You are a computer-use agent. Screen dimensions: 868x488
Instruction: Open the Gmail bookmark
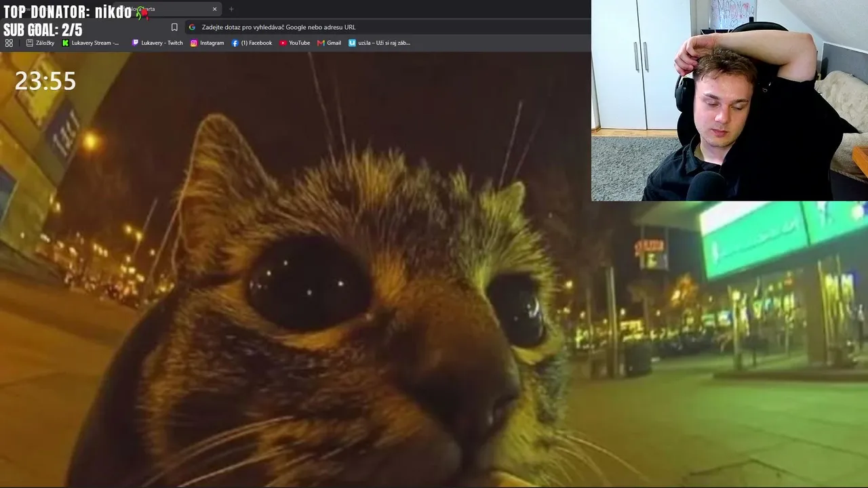[329, 43]
